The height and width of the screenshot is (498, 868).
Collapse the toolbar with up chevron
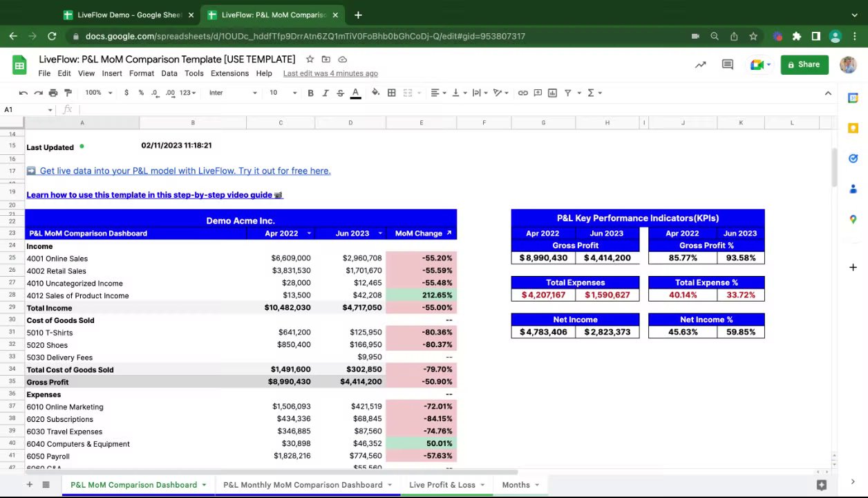[828, 93]
